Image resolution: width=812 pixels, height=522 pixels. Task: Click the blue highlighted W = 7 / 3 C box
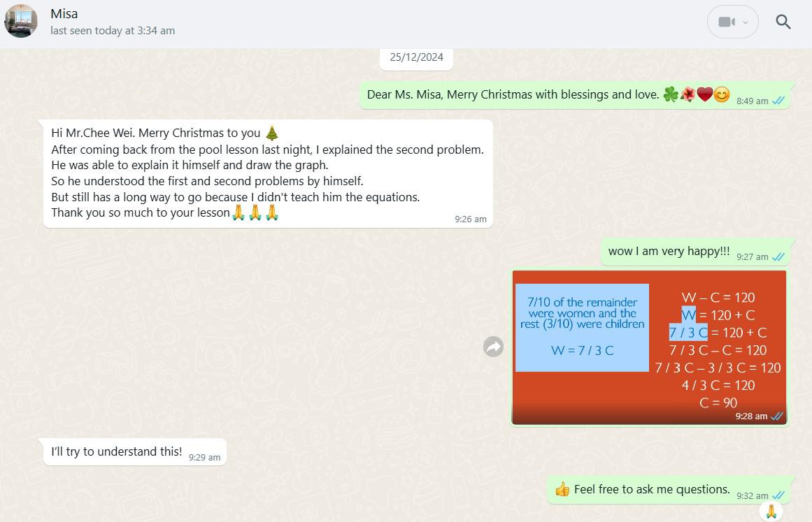(582, 327)
